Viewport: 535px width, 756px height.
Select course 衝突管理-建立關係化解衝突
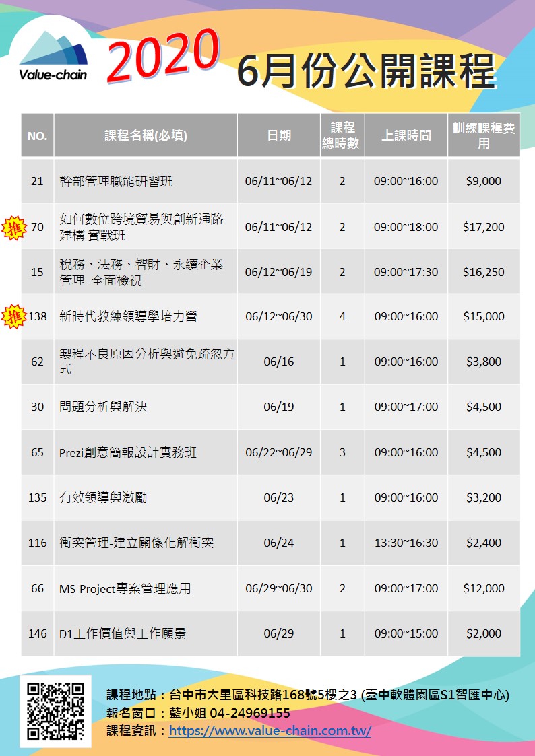point(136,543)
